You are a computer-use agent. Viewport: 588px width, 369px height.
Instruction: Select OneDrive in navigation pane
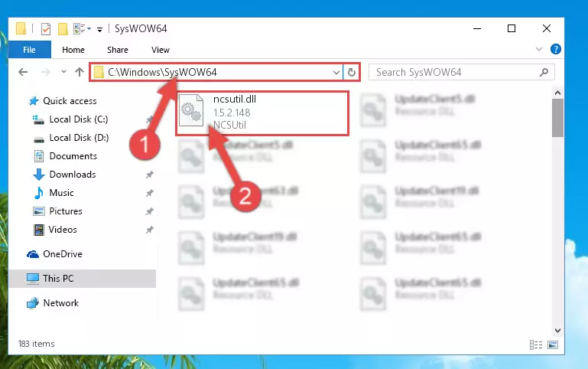(63, 254)
